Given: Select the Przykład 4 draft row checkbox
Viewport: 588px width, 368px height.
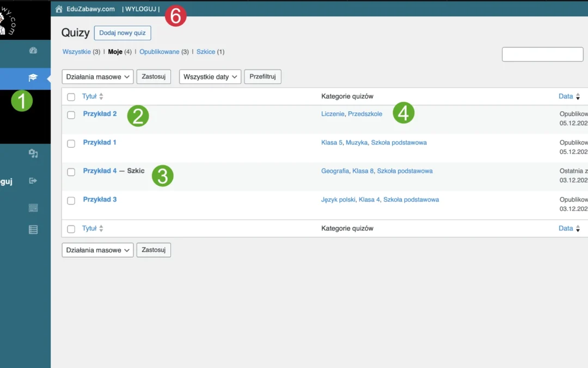Looking at the screenshot, I should (x=71, y=172).
